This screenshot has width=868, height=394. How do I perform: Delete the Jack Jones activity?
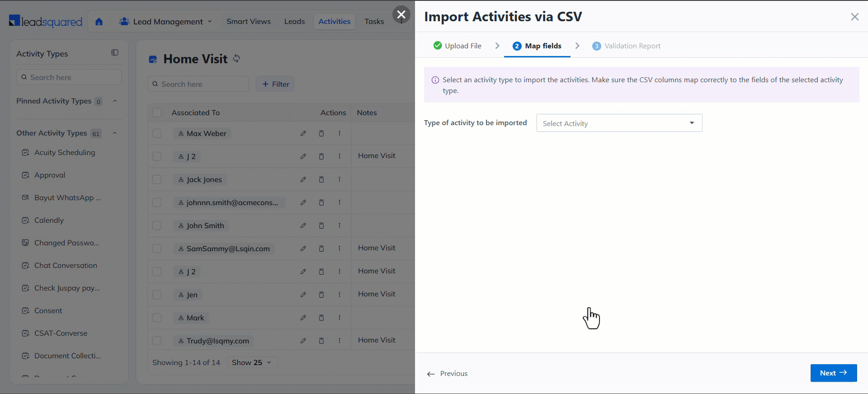(x=321, y=179)
